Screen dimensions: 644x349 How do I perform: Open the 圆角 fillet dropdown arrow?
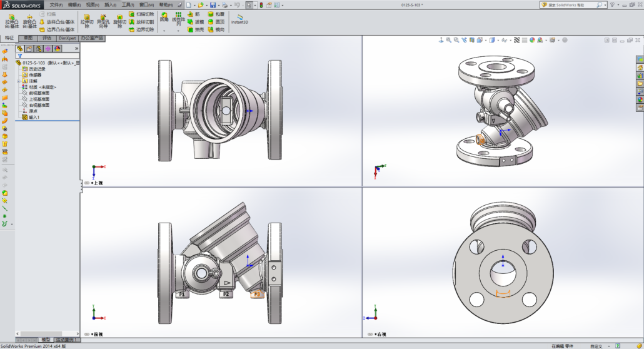[x=164, y=31]
